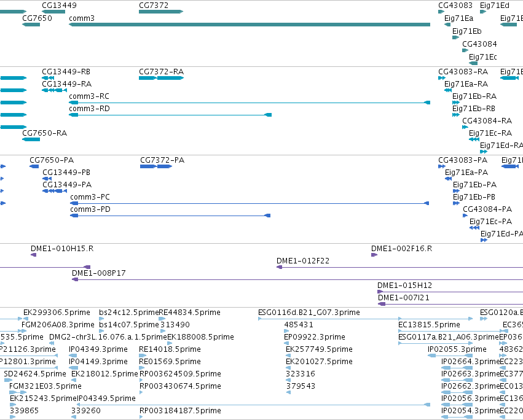Select the Eig71Eb-PA protein label
This screenshot has height=420, width=523.
(x=474, y=185)
